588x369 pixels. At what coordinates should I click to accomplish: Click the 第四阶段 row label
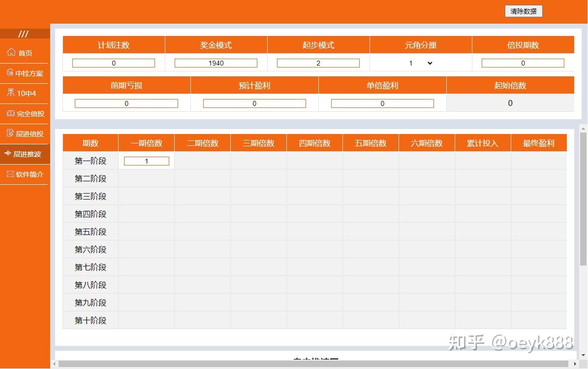(91, 214)
